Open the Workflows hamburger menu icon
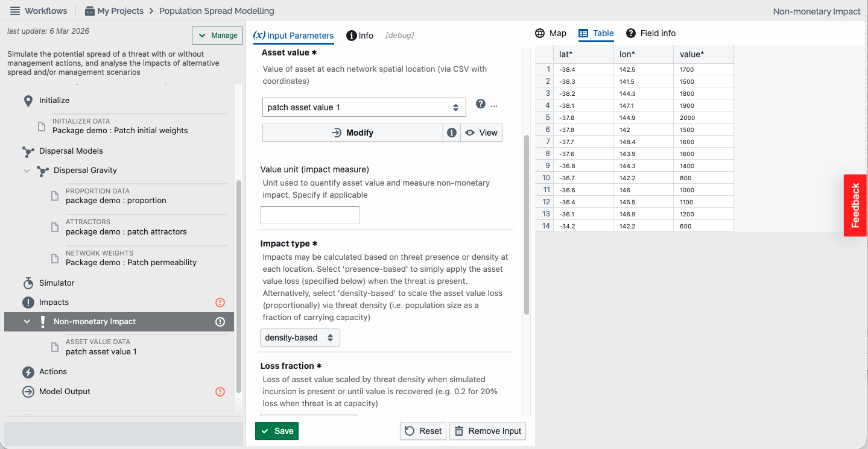This screenshot has height=449, width=868. 15,11
